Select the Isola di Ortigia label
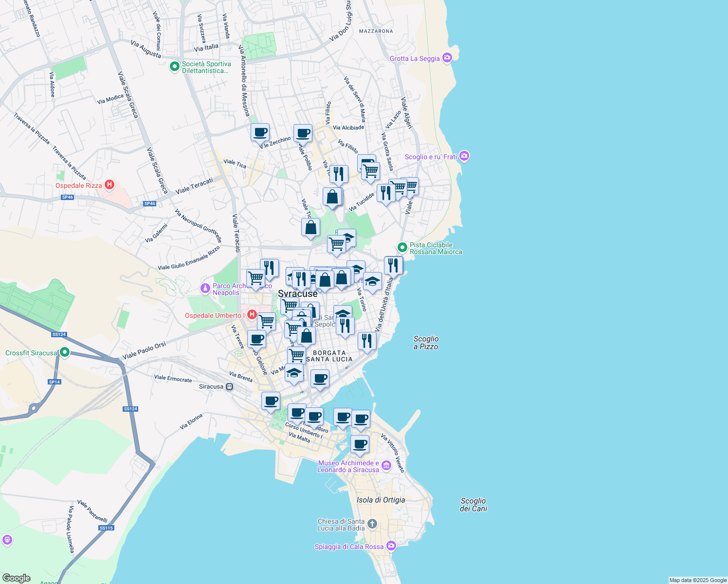The height and width of the screenshot is (584, 728). 381,500
